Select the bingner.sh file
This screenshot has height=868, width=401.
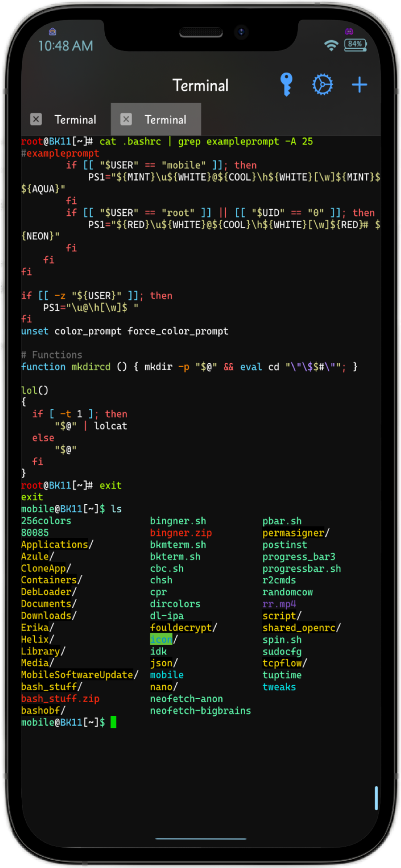(178, 521)
